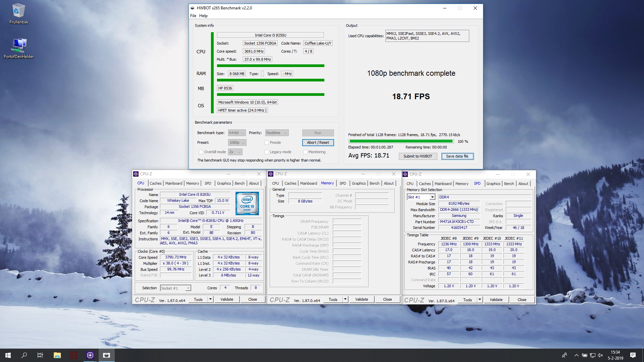
Task: Open the Priority Realtime dropdown
Action: pos(277,133)
